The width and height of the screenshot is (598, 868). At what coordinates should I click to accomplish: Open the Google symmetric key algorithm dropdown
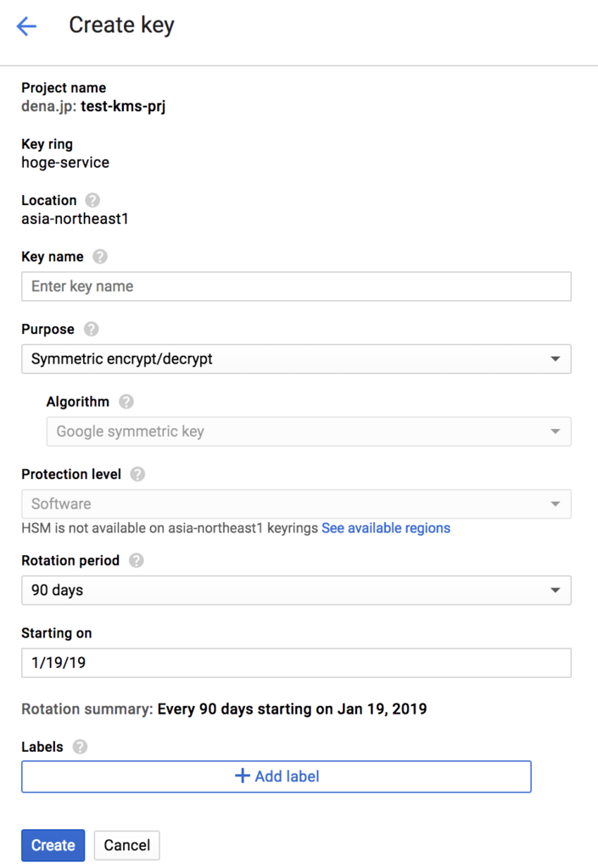pos(309,431)
